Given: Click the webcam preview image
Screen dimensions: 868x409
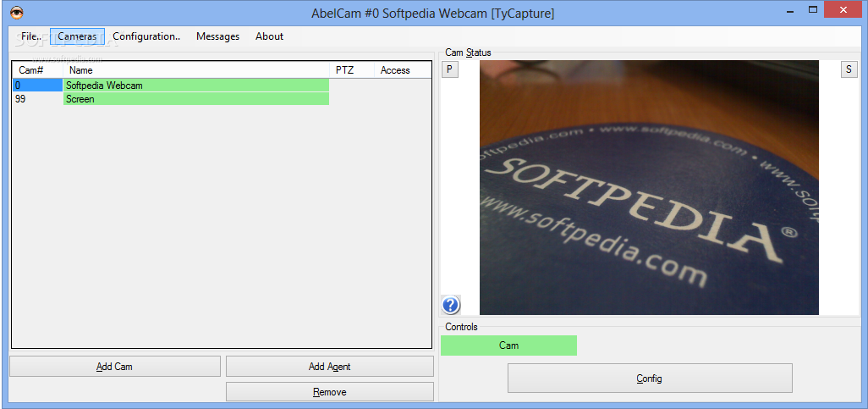Looking at the screenshot, I should (649, 187).
